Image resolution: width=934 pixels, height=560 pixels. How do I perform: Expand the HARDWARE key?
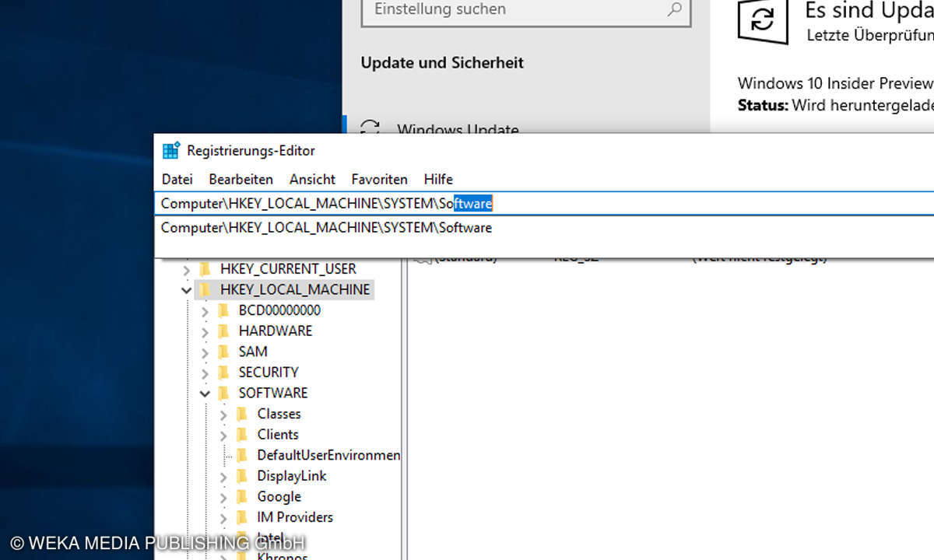205,331
